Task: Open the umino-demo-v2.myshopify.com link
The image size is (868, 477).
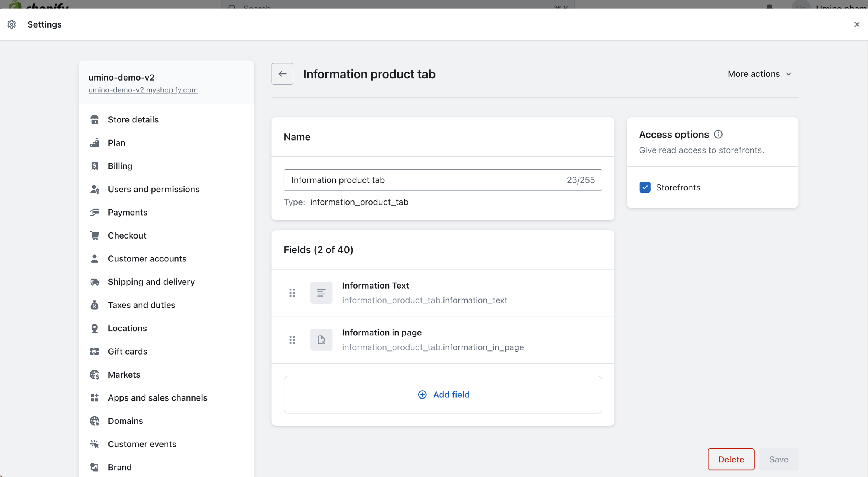Action: (143, 90)
